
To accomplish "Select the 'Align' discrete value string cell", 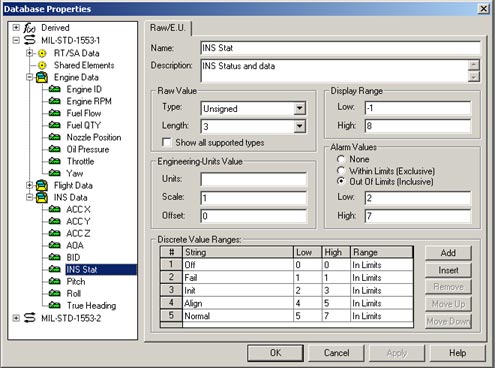I will tap(238, 303).
